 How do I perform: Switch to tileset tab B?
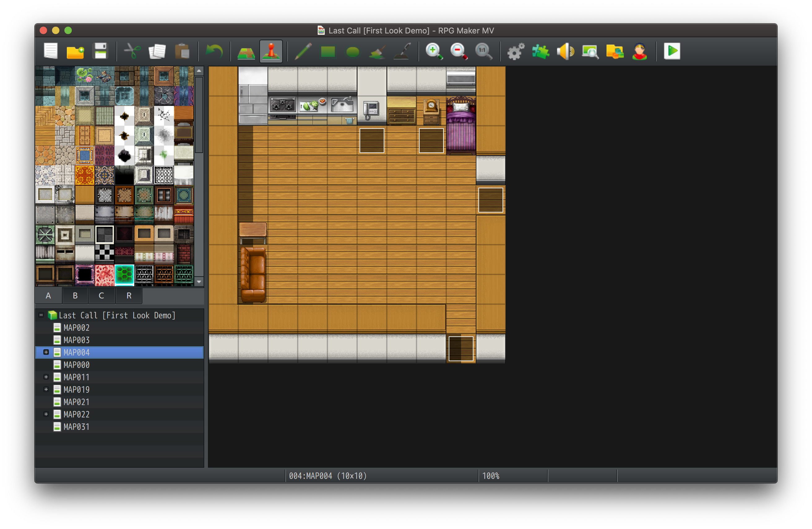(x=75, y=296)
